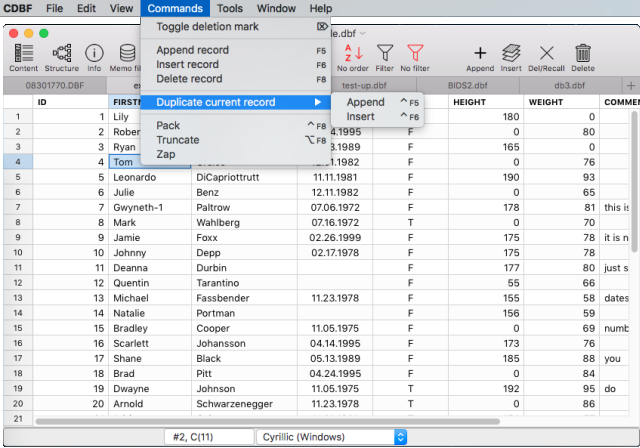Click the Append plus icon in toolbar
This screenshot has width=640, height=448.
pyautogui.click(x=480, y=53)
